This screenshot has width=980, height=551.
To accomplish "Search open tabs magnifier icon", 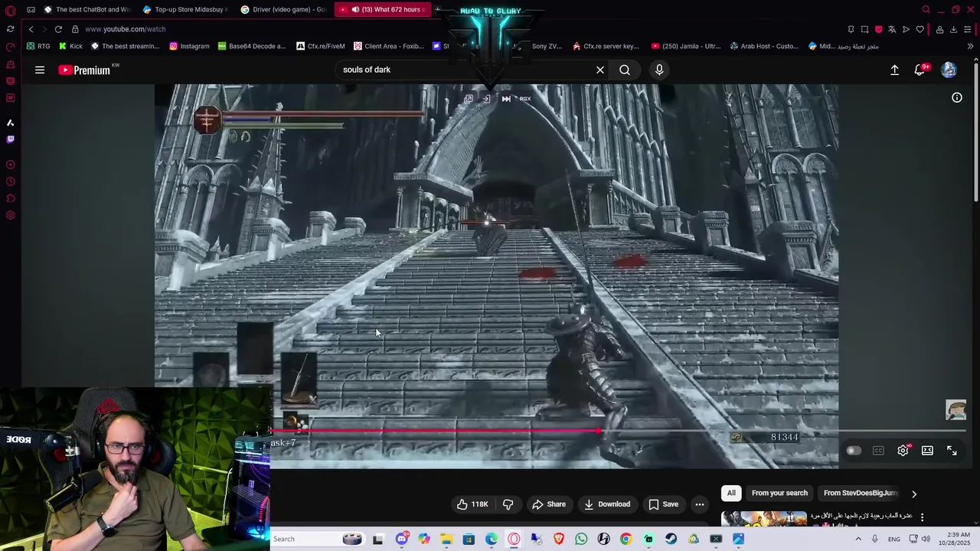I will [x=926, y=10].
